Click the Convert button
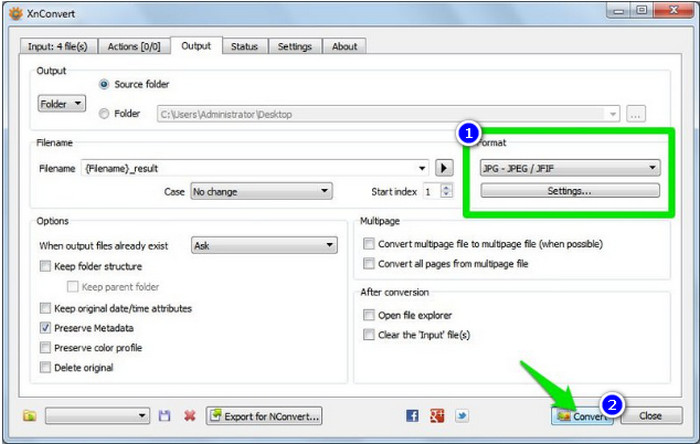This screenshot has height=444, width=700. click(582, 416)
